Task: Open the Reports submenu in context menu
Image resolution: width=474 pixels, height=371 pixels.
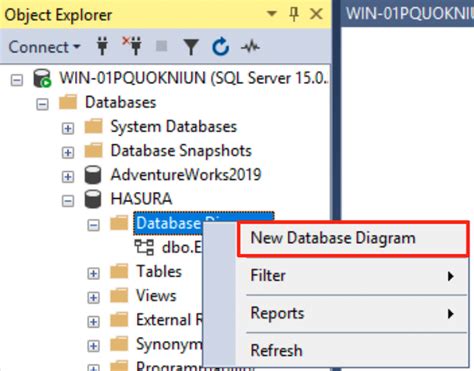Action: pyautogui.click(x=352, y=313)
